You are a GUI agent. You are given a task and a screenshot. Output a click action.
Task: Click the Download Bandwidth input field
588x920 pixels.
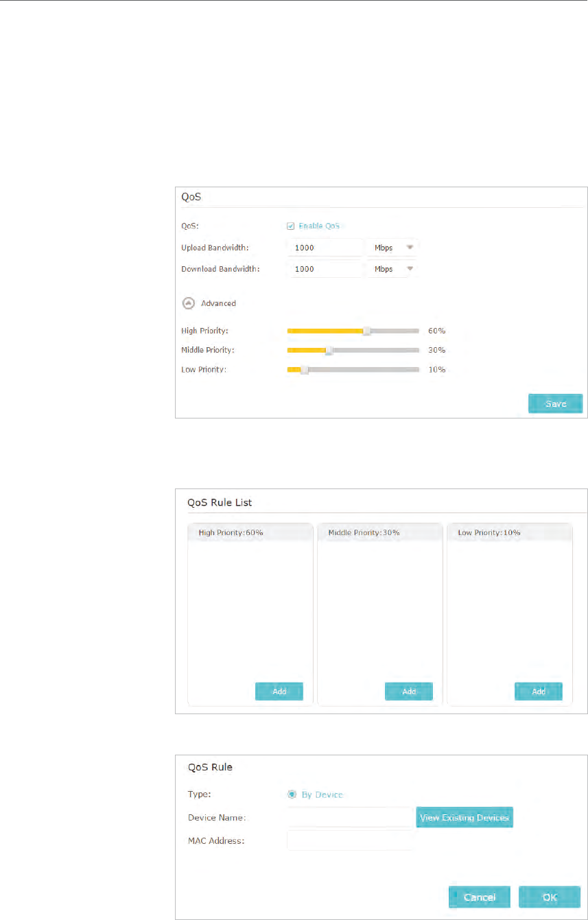pos(325,269)
